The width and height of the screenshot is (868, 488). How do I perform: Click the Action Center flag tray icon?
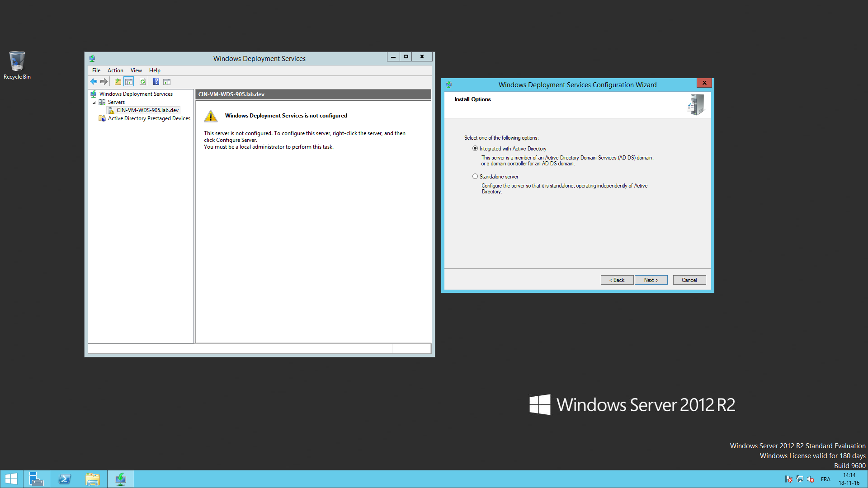(789, 479)
